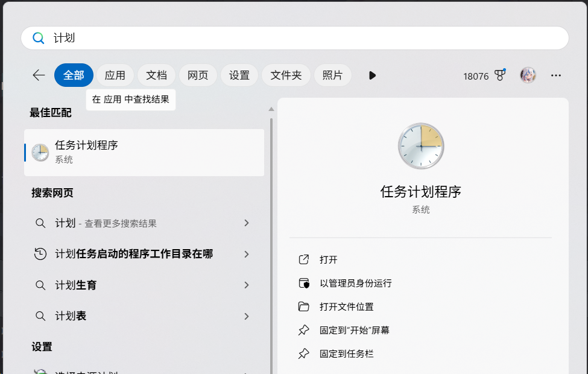Viewport: 588px width, 374px height.
Task: Click the Microsoft Rewards trophy icon
Action: point(500,75)
